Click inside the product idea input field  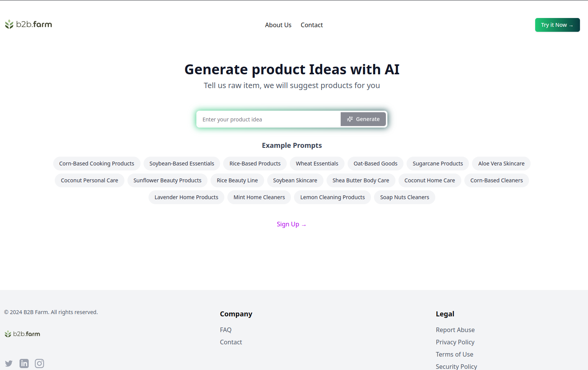click(x=268, y=119)
